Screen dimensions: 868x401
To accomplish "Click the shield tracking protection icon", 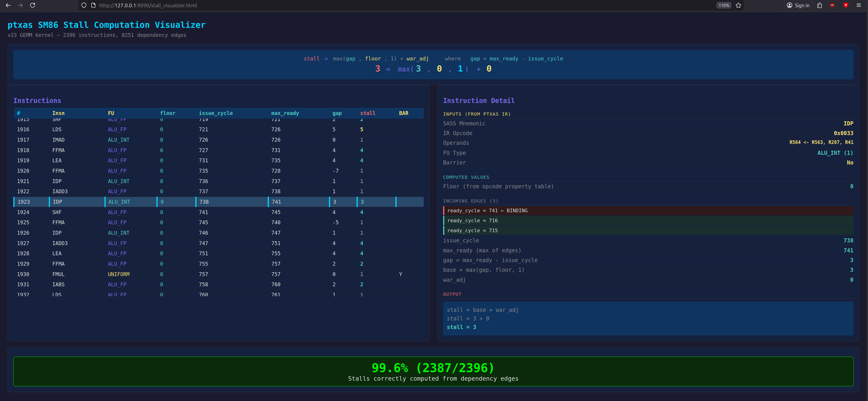I will pyautogui.click(x=84, y=5).
